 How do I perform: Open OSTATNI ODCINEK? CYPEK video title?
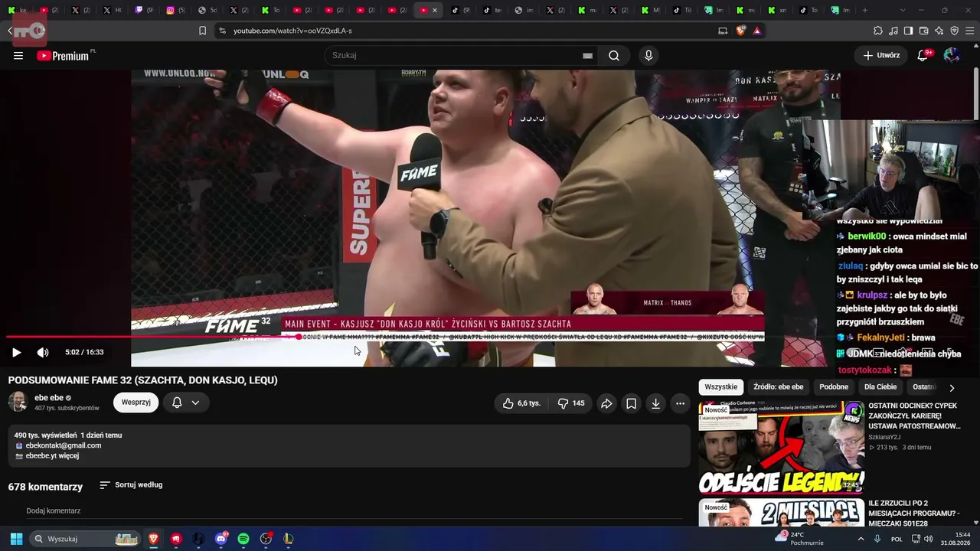914,416
